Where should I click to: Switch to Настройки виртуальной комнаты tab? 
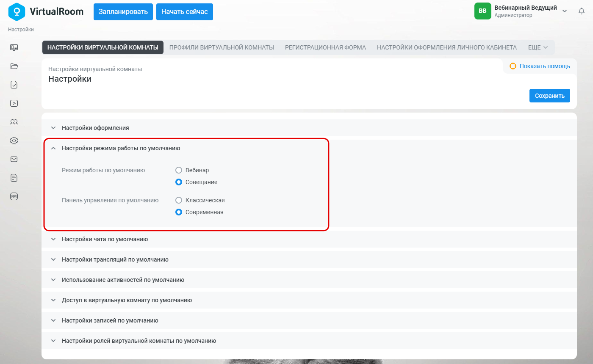click(103, 47)
